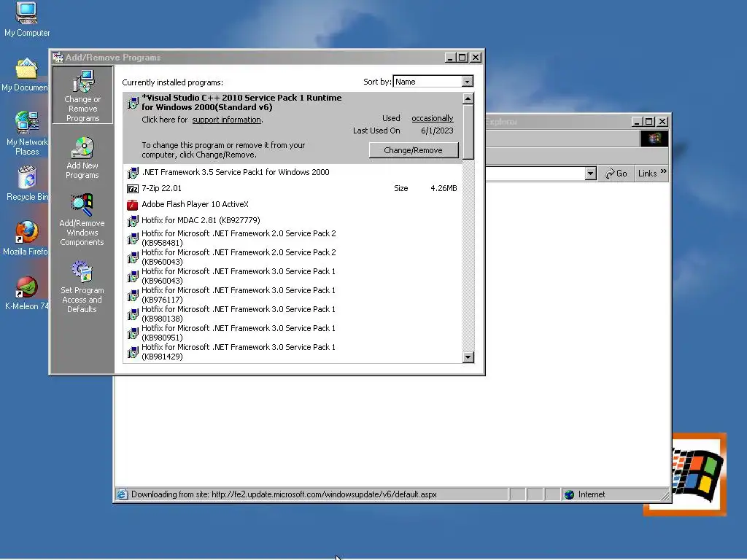747x560 pixels.
Task: Minimize the Explorer window behind
Action: 636,122
